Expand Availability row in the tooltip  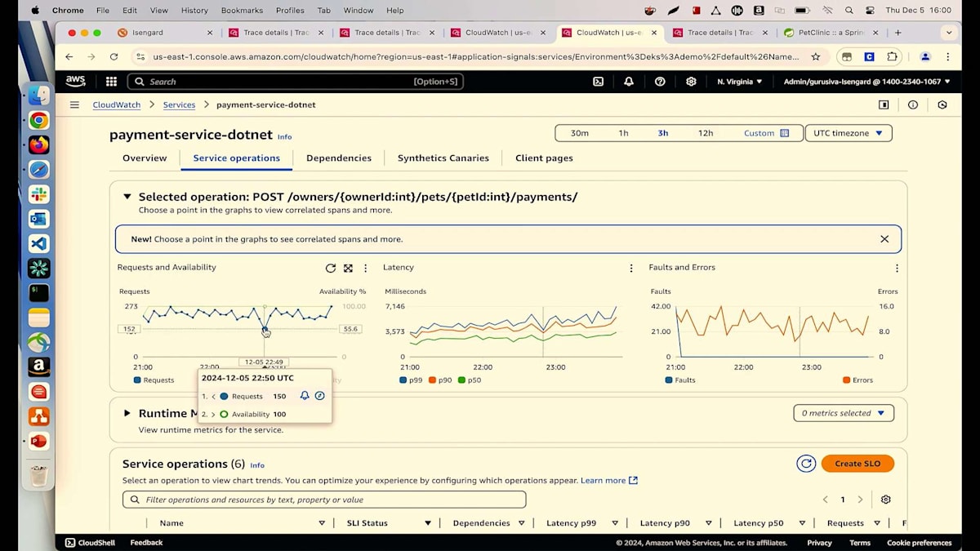point(214,414)
